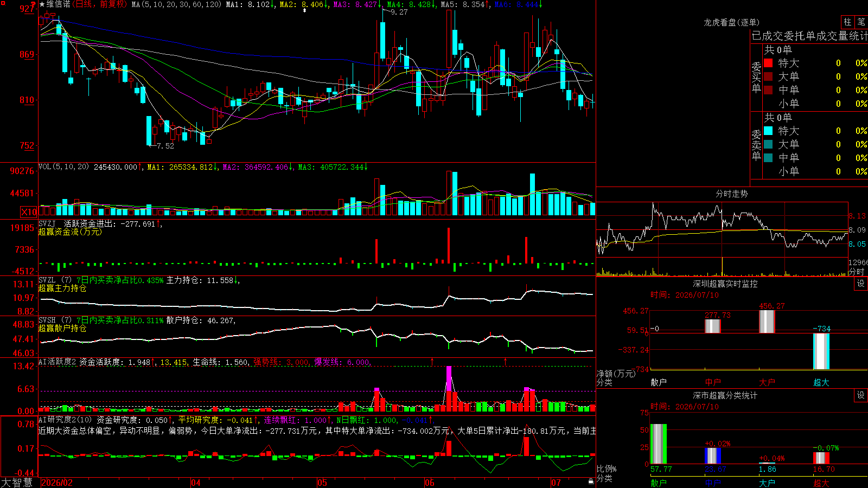Click the 06 month marker on time axis
This screenshot has height=488, width=868.
(x=430, y=483)
